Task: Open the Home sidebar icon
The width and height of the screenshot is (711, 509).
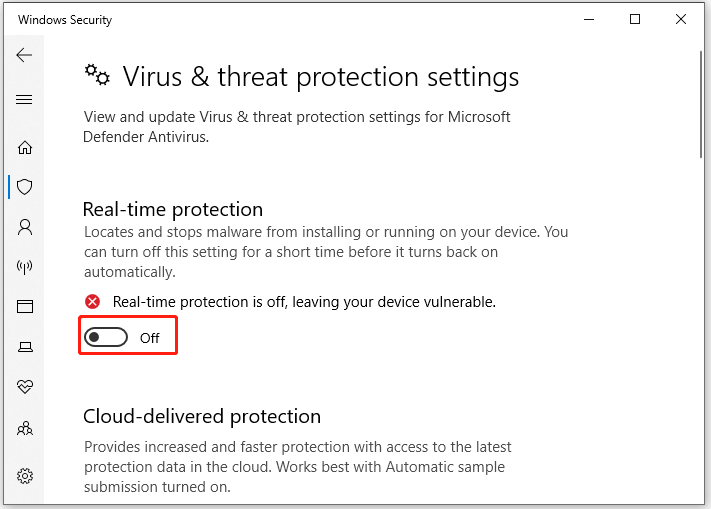Action: click(x=24, y=147)
